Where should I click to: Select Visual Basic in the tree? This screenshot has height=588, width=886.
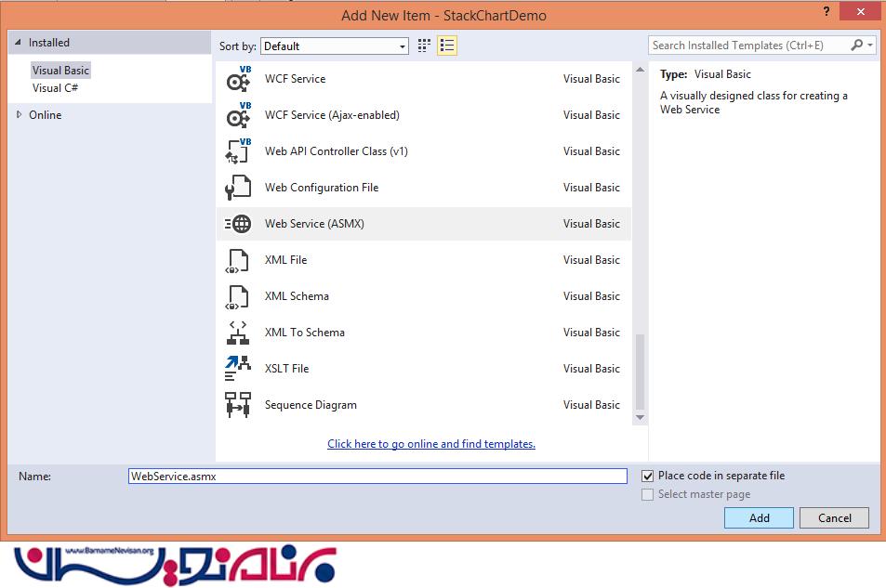click(x=60, y=71)
